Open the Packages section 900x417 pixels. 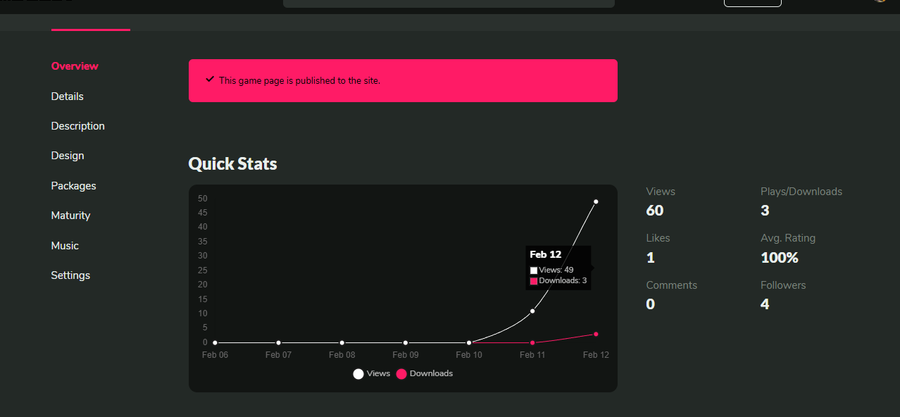tap(73, 186)
